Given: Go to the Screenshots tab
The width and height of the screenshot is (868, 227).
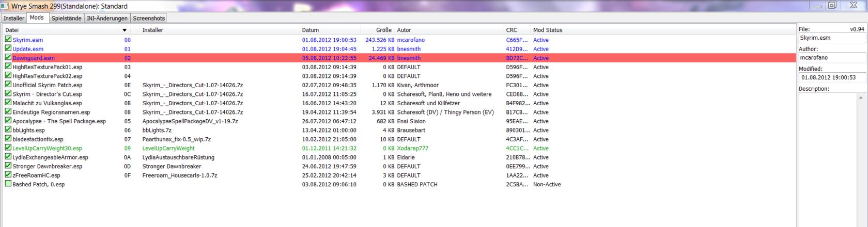Looking at the screenshot, I should (x=149, y=18).
